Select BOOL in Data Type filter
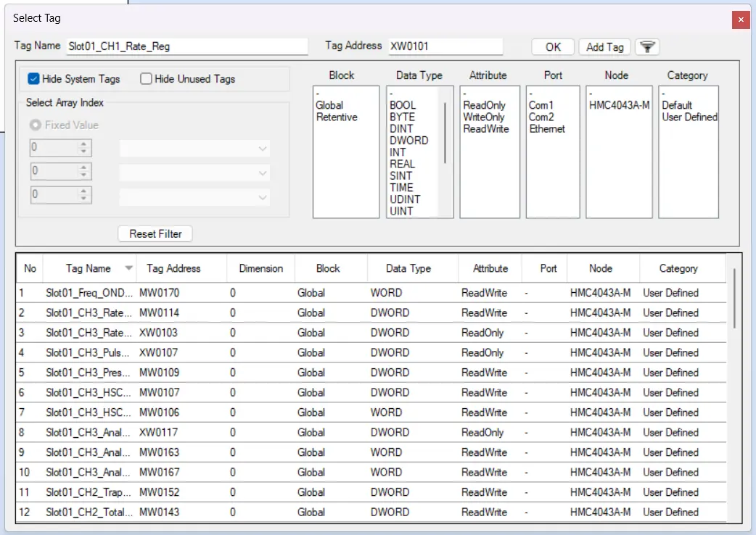Screen dimensions: 756x535 (x=403, y=105)
